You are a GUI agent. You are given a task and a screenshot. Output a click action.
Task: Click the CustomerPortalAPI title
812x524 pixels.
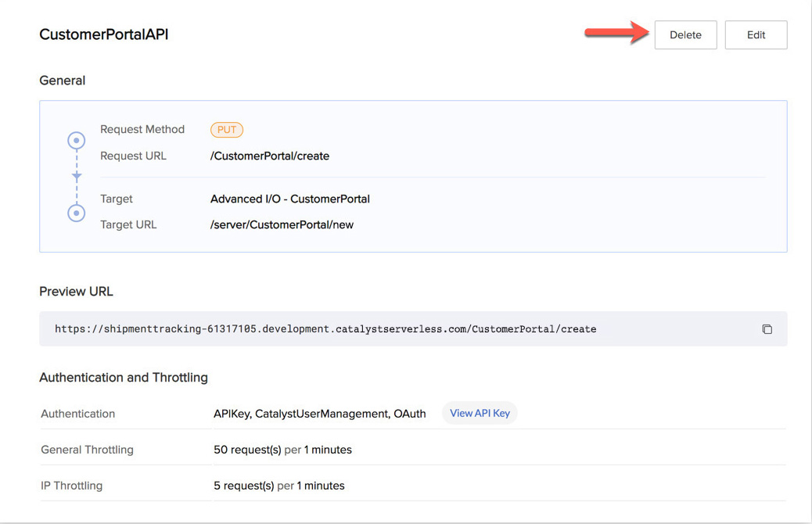(104, 35)
